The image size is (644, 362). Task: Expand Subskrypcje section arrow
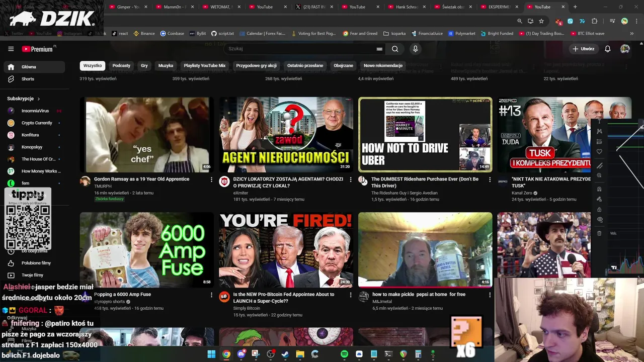click(38, 99)
